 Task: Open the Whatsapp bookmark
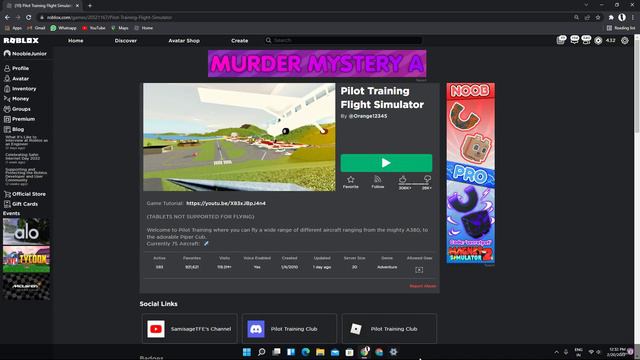pos(63,28)
